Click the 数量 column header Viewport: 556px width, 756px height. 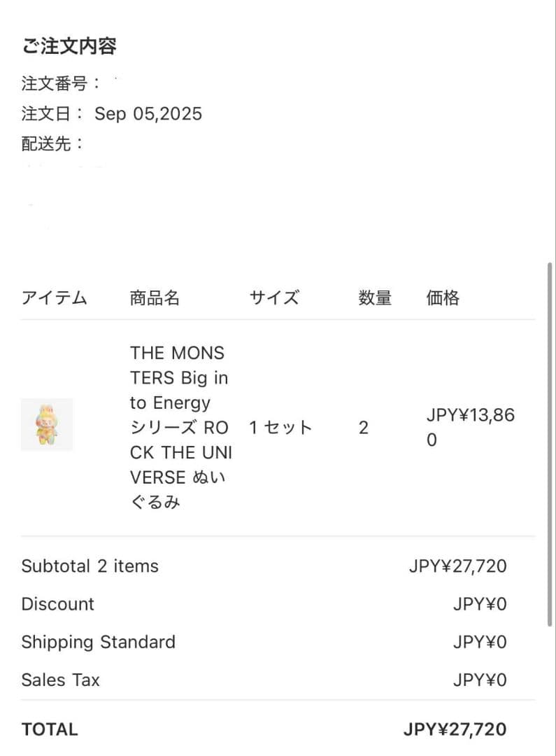pos(375,297)
